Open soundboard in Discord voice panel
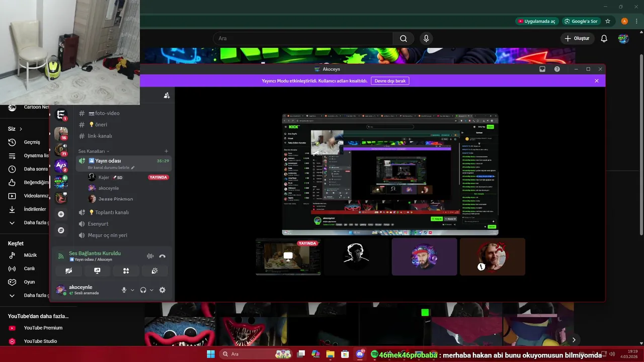644x362 pixels. tap(154, 270)
